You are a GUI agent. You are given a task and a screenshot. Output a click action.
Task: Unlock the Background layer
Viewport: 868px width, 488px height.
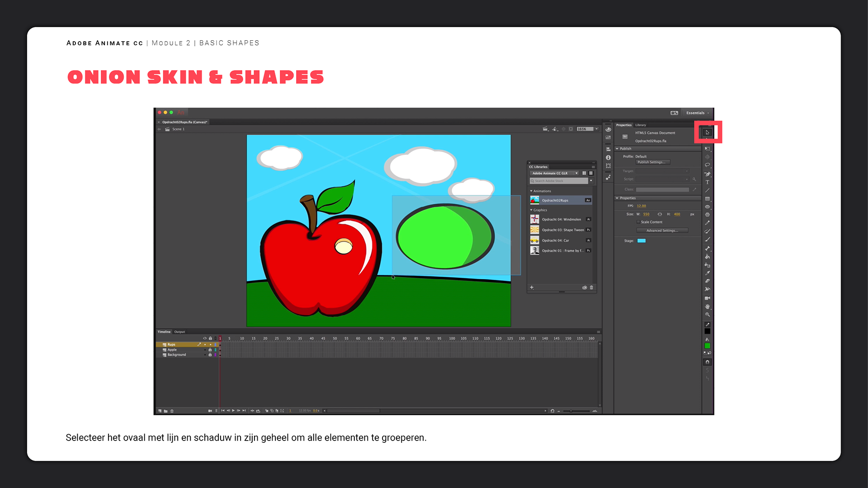210,355
